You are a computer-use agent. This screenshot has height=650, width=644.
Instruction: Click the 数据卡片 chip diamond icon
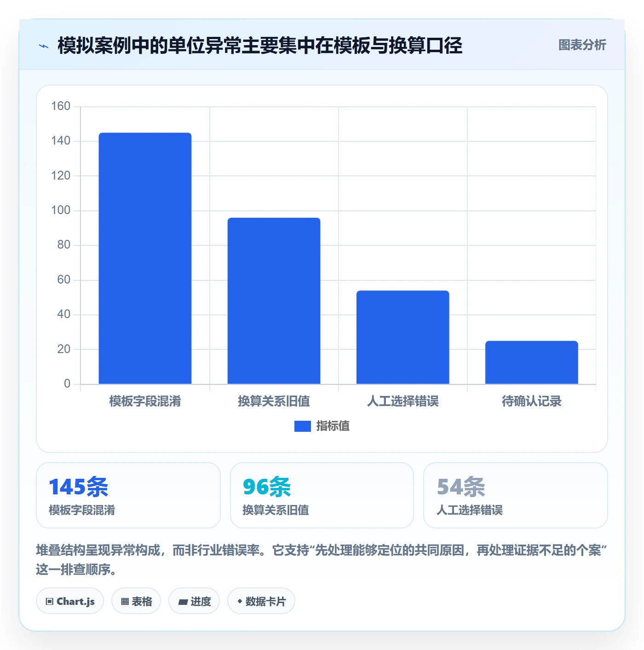(x=240, y=601)
